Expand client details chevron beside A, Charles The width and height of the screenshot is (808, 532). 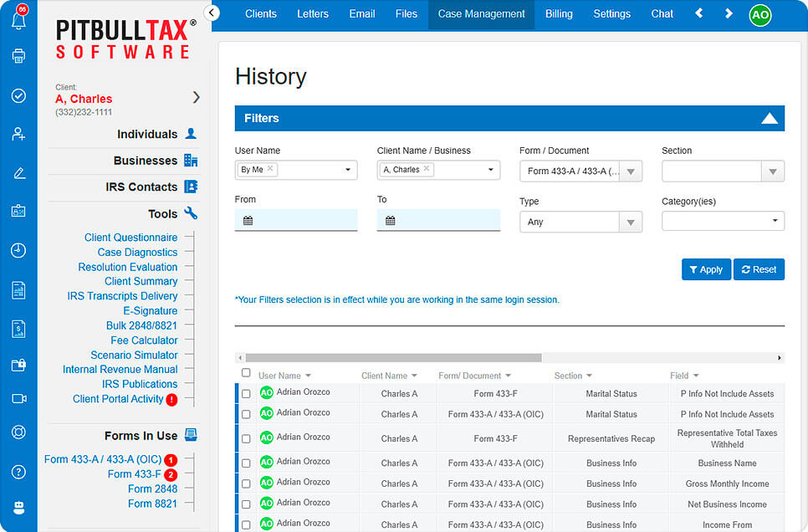pyautogui.click(x=196, y=97)
